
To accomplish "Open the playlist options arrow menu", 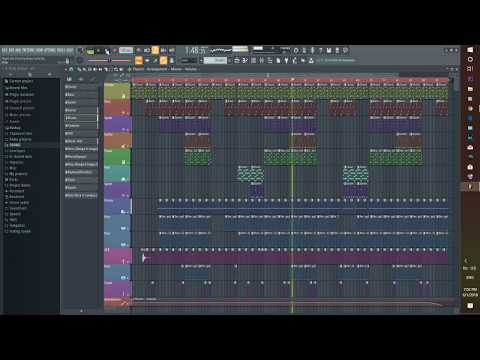I will point(66,69).
